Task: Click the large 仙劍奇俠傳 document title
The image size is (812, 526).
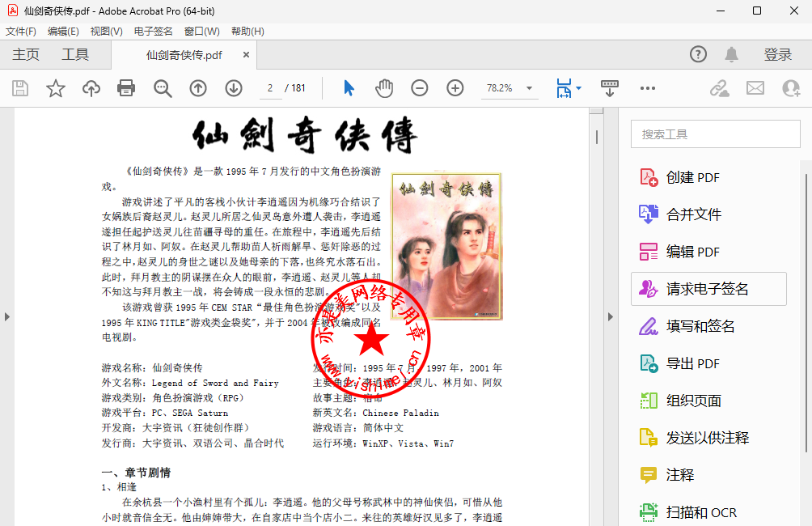Action: pos(304,135)
